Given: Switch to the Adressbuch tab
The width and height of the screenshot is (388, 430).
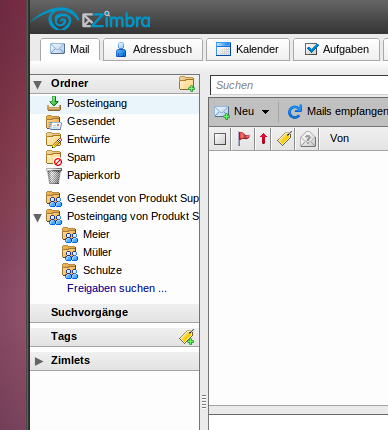Looking at the screenshot, I should pos(153,49).
